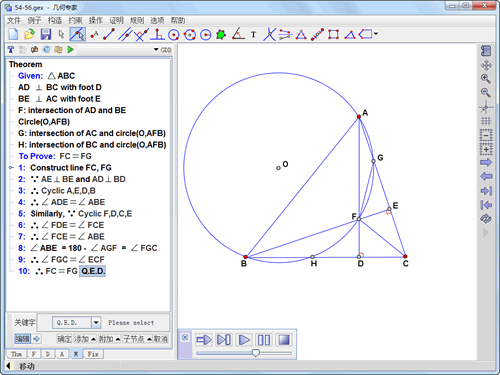Open the 添加 dropdown button

(x=85, y=339)
